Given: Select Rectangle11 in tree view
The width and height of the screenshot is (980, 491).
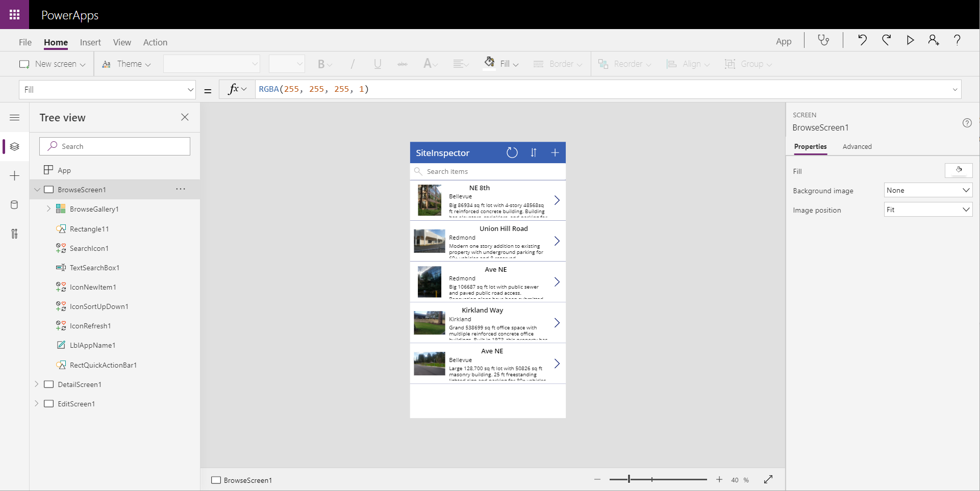Looking at the screenshot, I should coord(89,229).
